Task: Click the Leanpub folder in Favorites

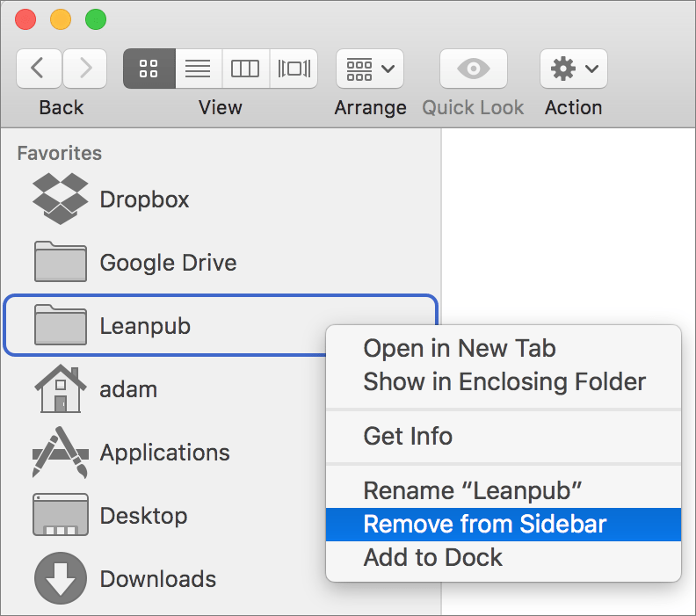Action: pos(145,326)
